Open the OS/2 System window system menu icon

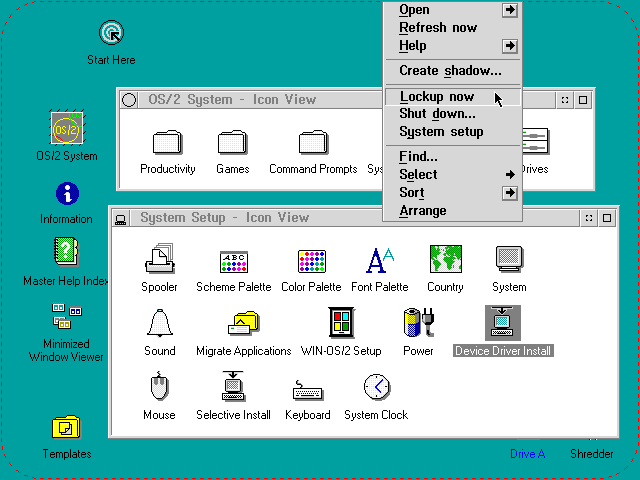click(x=129, y=100)
